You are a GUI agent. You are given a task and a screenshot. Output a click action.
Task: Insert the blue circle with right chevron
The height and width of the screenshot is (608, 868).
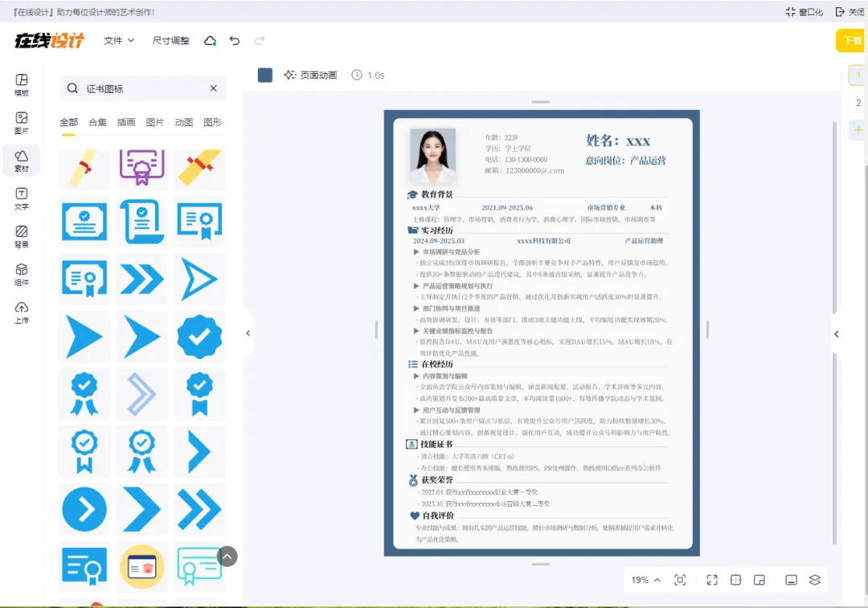click(x=84, y=509)
